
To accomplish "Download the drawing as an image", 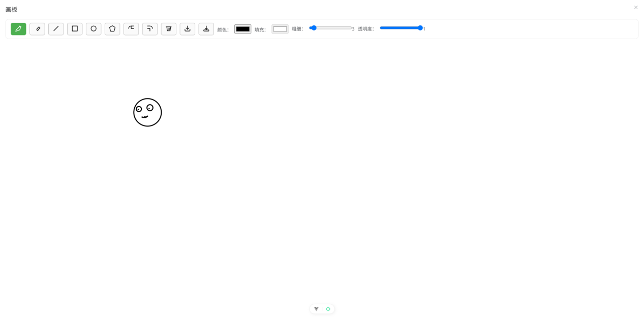I will [188, 29].
